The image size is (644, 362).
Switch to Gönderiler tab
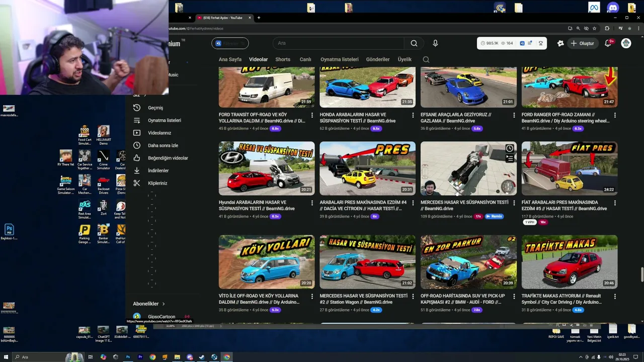(x=378, y=59)
